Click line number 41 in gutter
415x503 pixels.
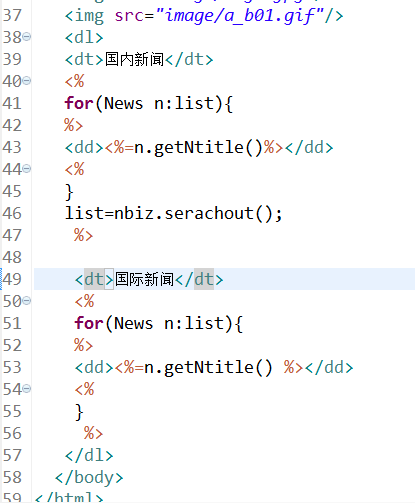(x=12, y=103)
